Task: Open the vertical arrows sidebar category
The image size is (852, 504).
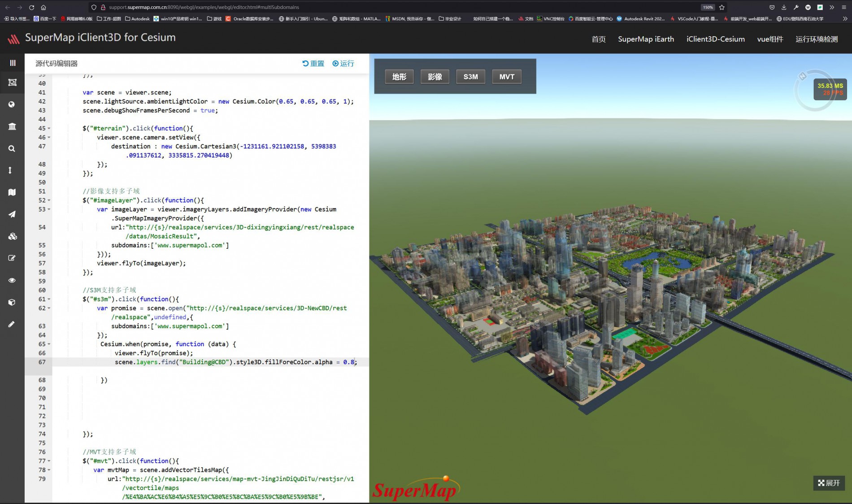Action: click(x=10, y=170)
